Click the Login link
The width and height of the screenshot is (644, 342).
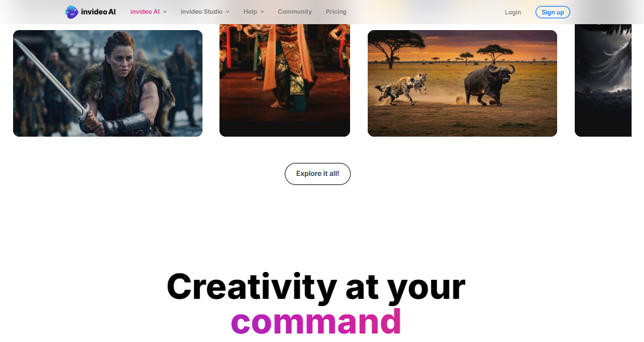pos(513,12)
